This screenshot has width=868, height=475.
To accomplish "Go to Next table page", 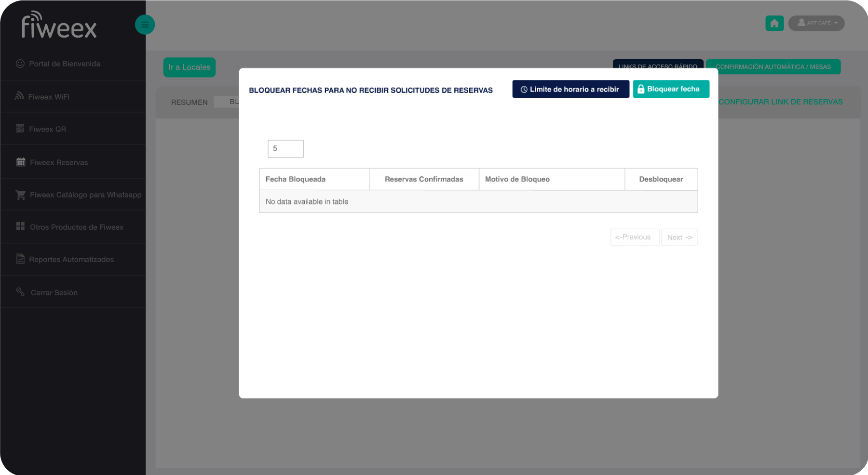I will pos(679,237).
